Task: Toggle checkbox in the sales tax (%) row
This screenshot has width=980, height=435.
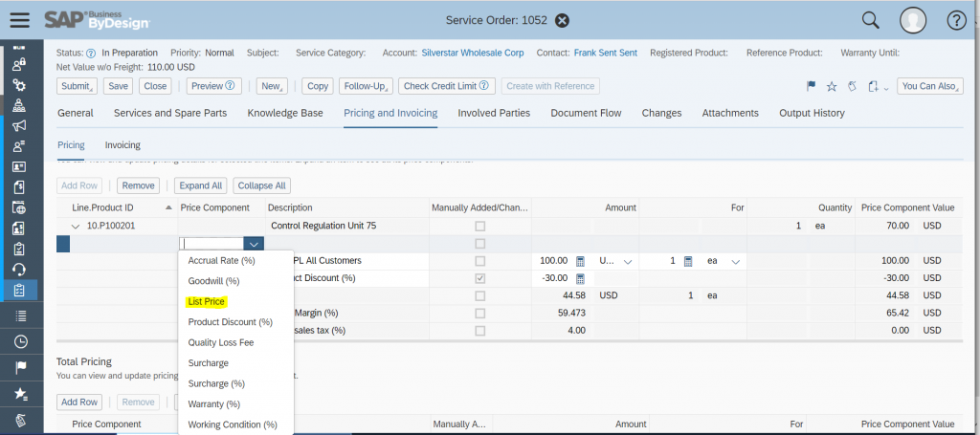Action: click(480, 330)
